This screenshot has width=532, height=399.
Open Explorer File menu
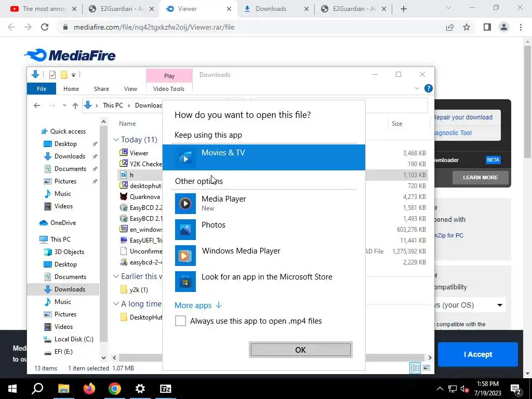(x=42, y=89)
